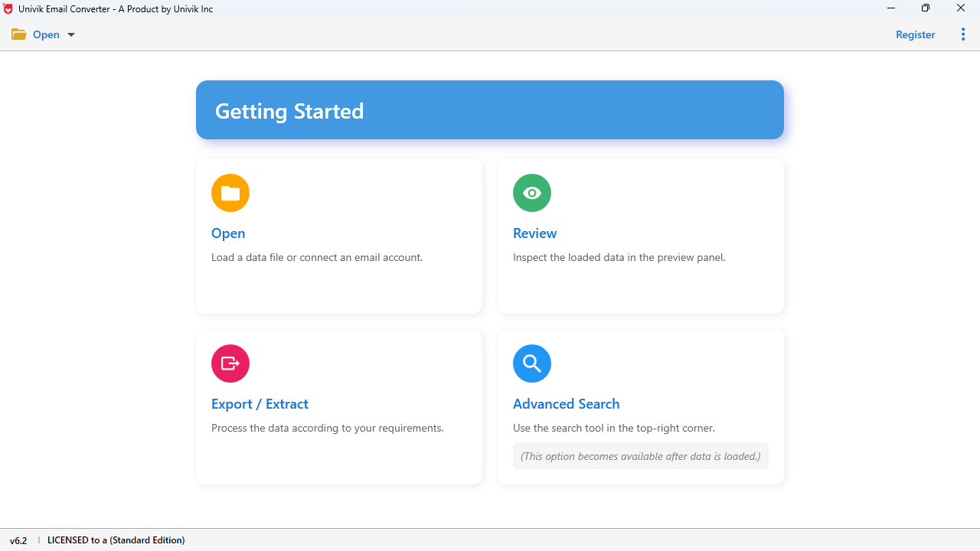The height and width of the screenshot is (551, 980).
Task: Click the v6.2 version label in the status bar
Action: [x=18, y=540]
